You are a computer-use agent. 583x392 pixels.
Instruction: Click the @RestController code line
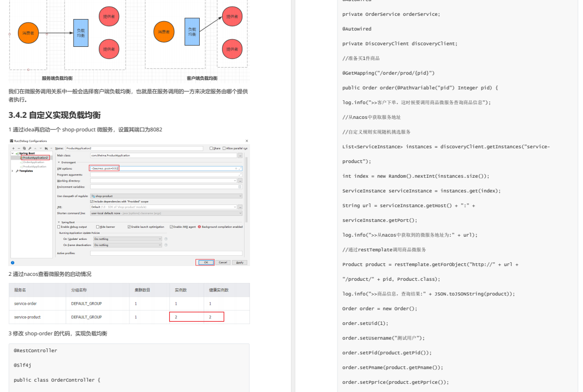[35, 351]
